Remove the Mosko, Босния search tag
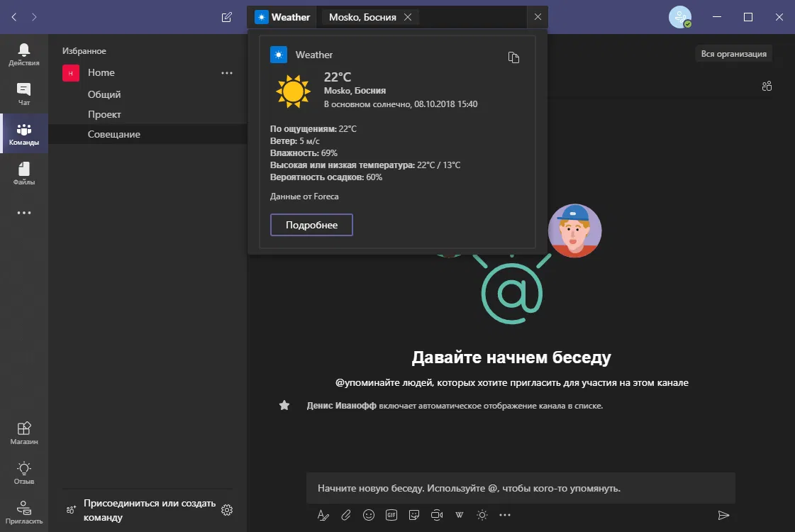Screen dimensions: 795x532 pyautogui.click(x=408, y=17)
